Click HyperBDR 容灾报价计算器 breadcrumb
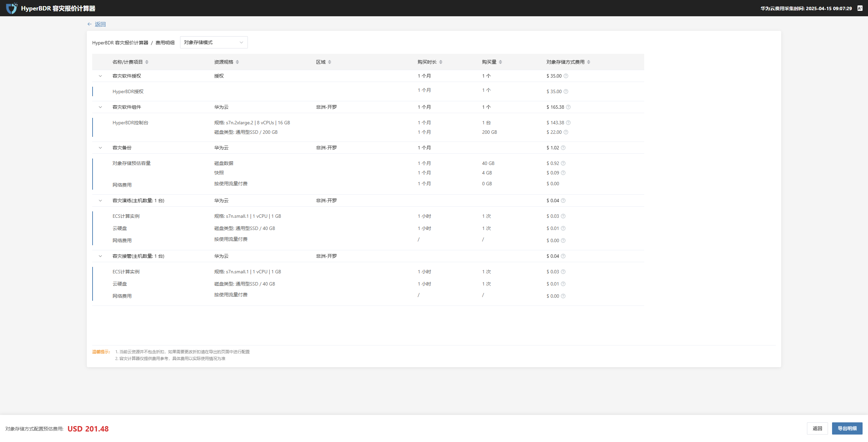Image resolution: width=868 pixels, height=442 pixels. pyautogui.click(x=120, y=43)
